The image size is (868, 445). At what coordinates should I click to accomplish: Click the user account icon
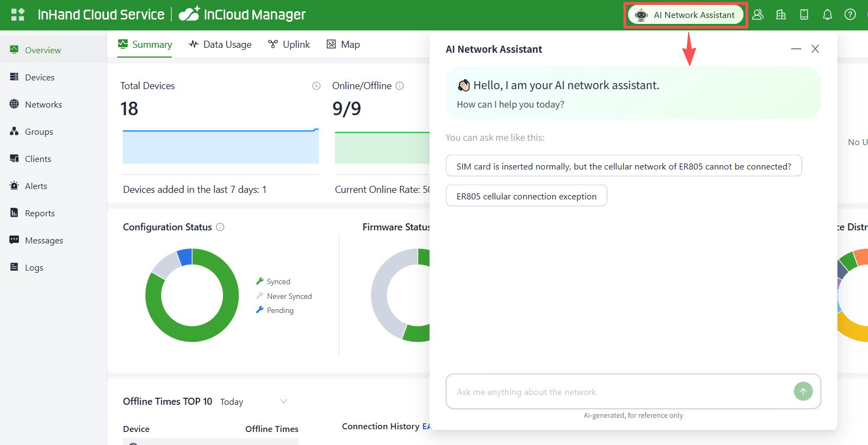pos(758,15)
